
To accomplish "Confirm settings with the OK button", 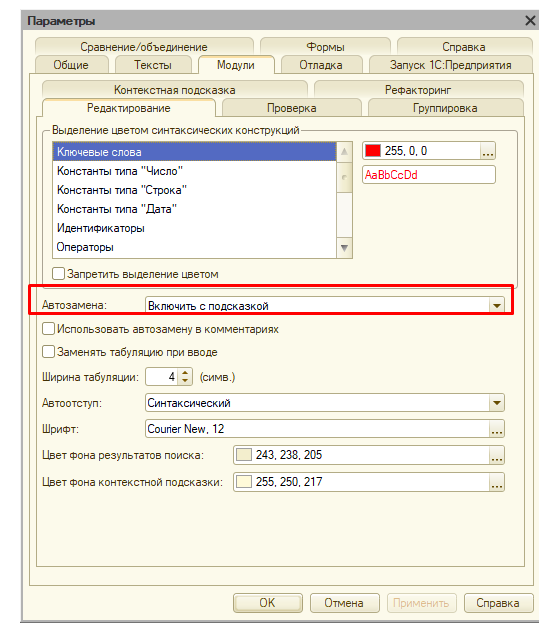I will (x=267, y=603).
